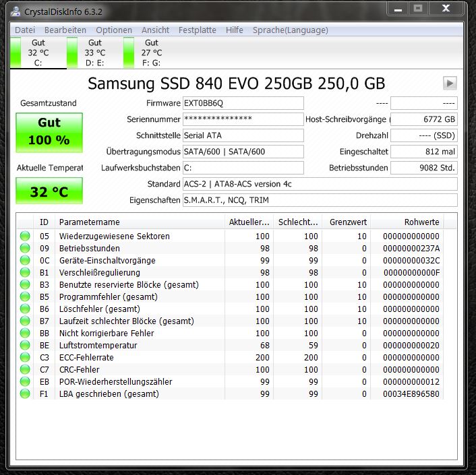
Task: Click raw value 00034E896580
Action: pos(411,394)
